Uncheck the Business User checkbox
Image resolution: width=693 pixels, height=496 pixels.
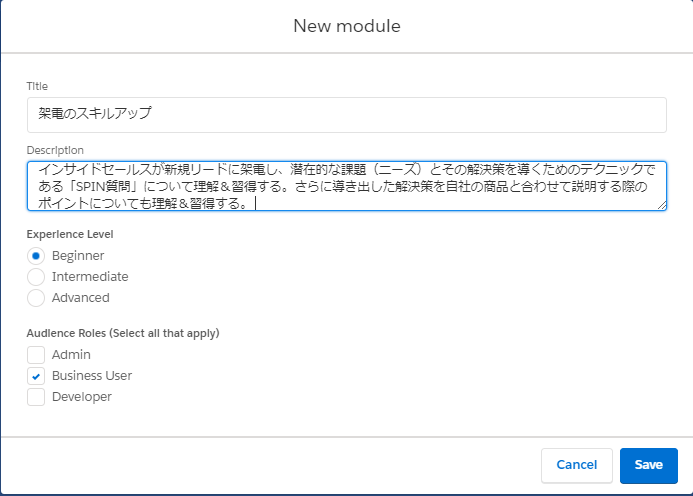[x=37, y=376]
